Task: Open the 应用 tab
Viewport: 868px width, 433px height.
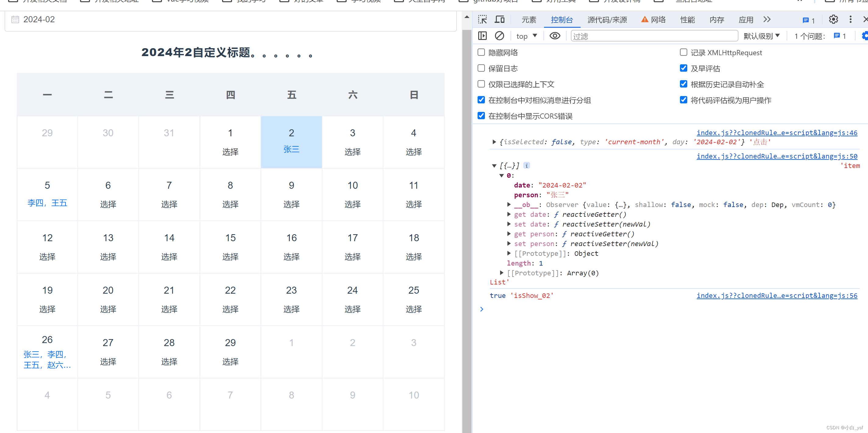Action: point(746,20)
